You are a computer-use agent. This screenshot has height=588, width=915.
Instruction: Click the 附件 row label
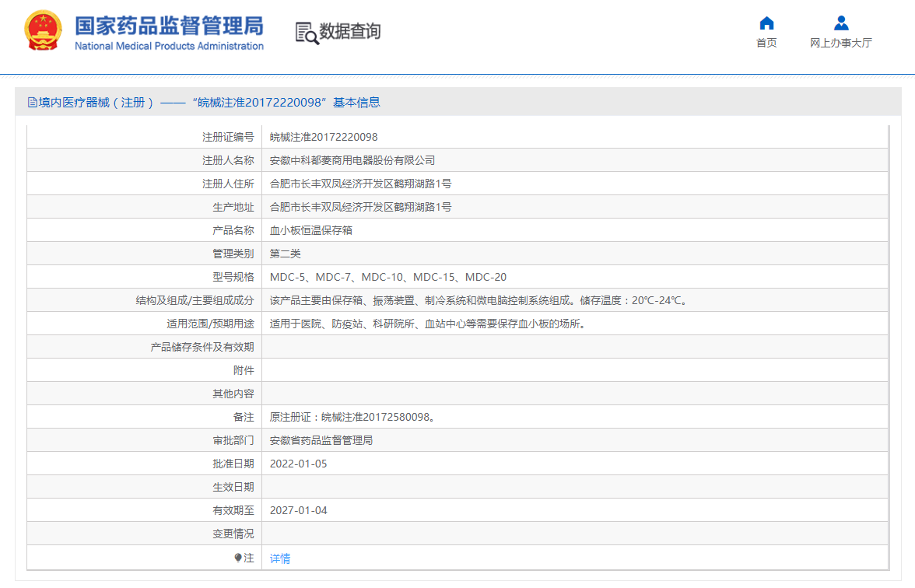[244, 370]
